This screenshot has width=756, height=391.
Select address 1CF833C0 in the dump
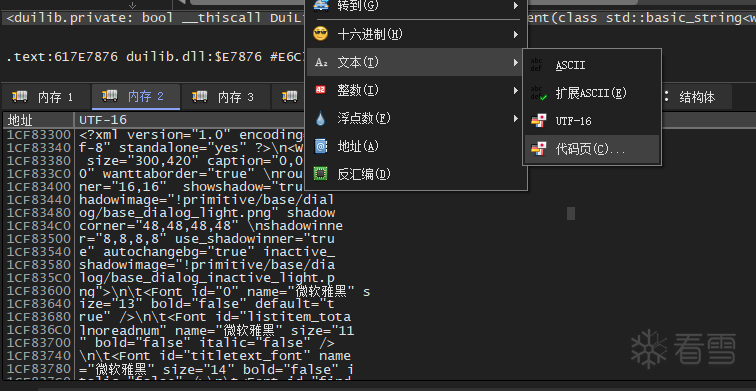(x=39, y=174)
